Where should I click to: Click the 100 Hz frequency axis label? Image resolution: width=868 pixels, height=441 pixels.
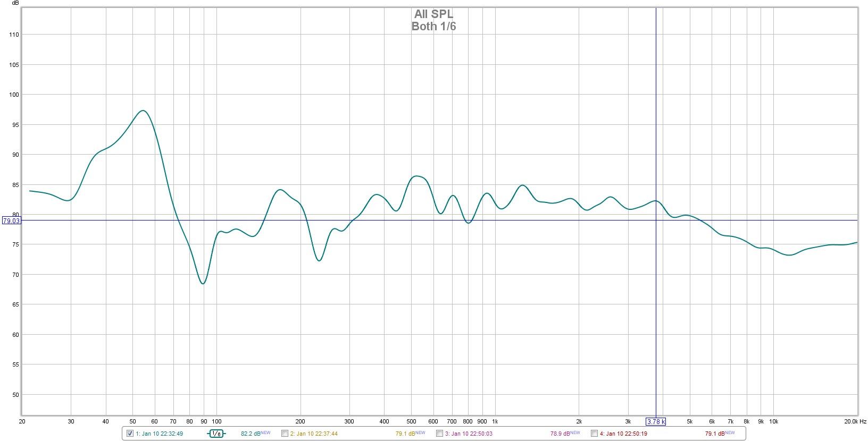[216, 421]
